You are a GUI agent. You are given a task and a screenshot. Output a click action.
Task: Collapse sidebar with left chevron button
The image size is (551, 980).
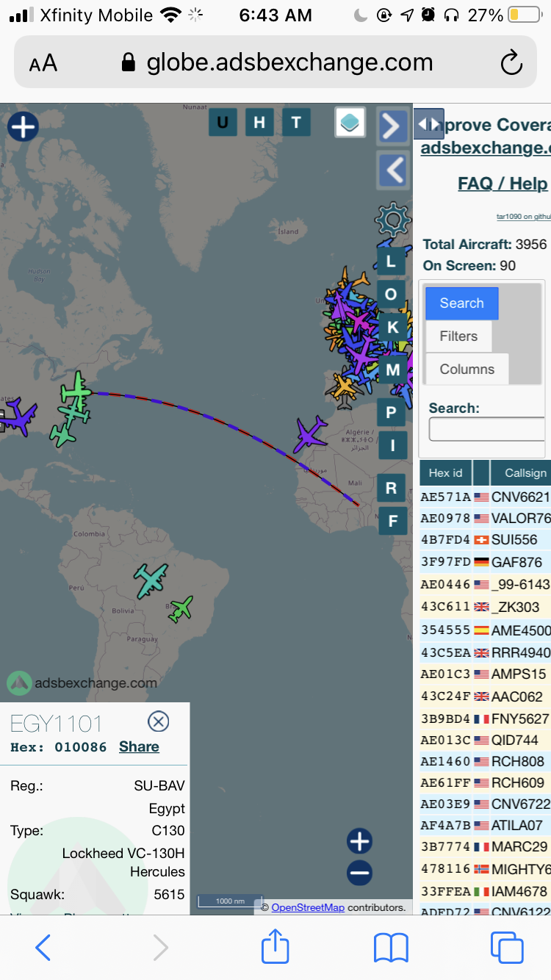[392, 170]
